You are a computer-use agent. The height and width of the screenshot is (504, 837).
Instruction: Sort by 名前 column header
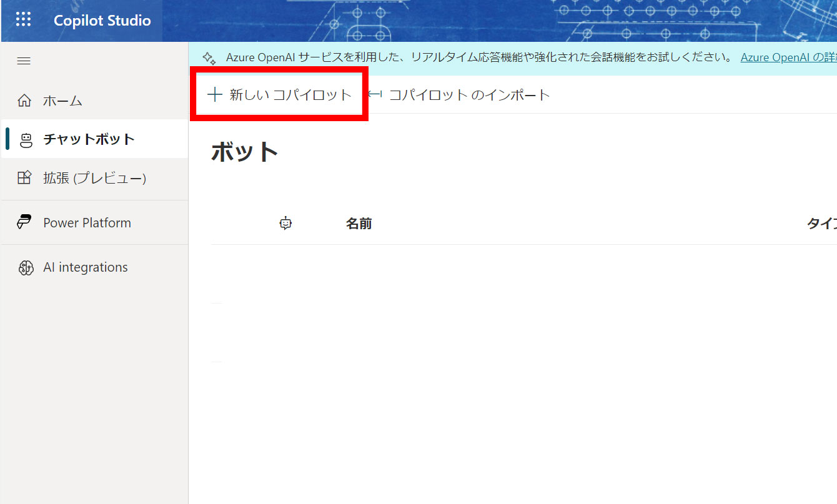pyautogui.click(x=359, y=224)
